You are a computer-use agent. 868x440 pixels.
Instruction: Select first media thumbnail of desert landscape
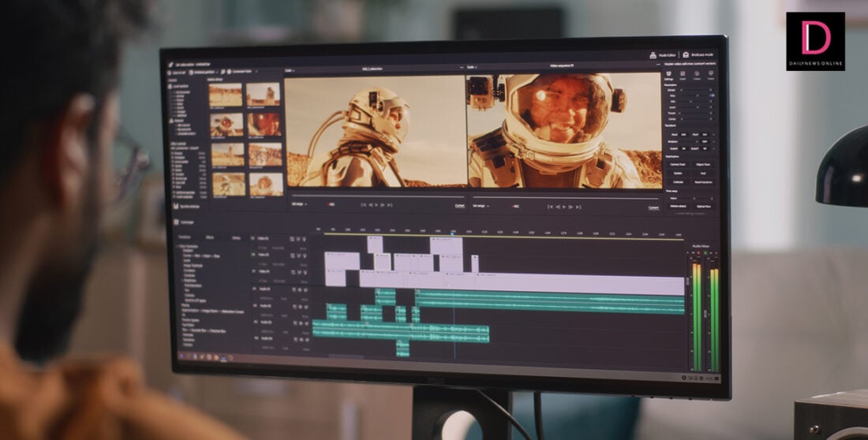[226, 95]
